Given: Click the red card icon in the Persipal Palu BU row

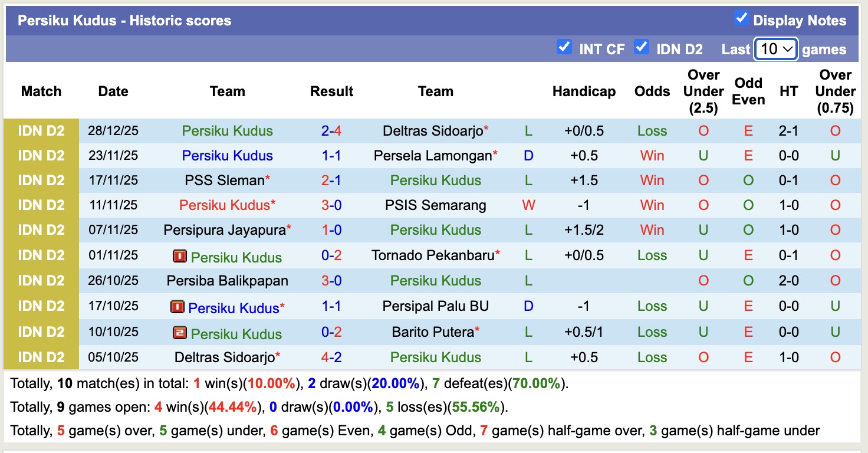Looking at the screenshot, I should pos(179,306).
